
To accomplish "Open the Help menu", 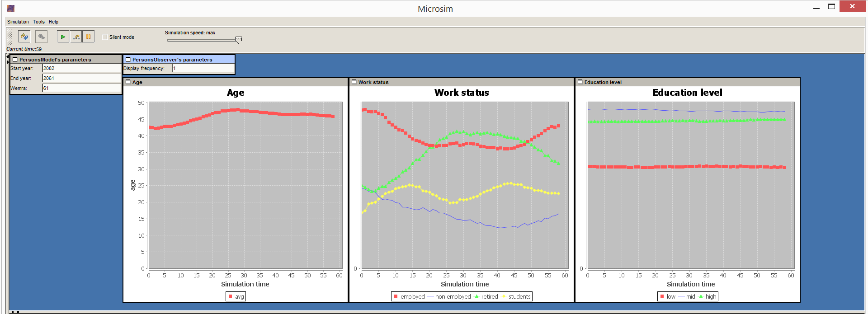I will tap(53, 22).
